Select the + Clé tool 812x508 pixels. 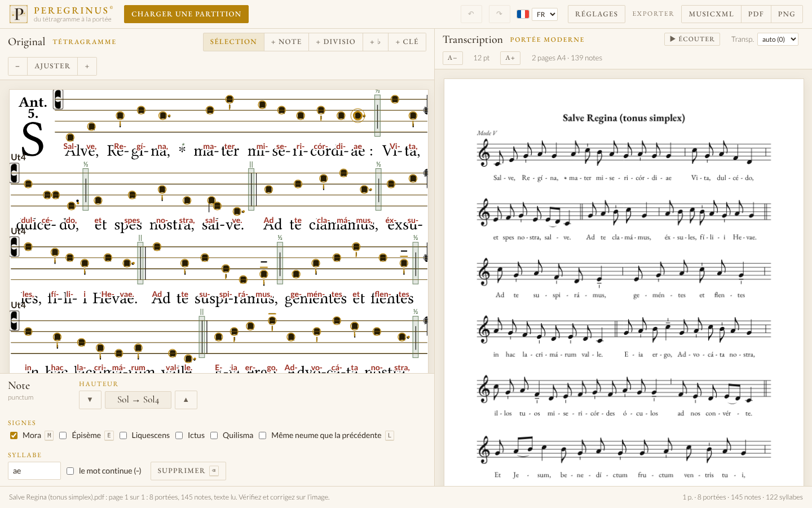(x=407, y=42)
